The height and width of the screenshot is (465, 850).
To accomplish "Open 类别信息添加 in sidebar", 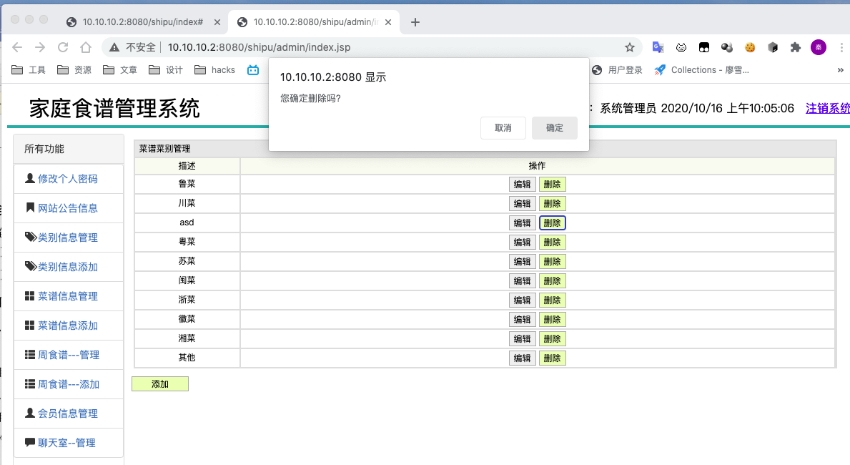I will click(68, 267).
